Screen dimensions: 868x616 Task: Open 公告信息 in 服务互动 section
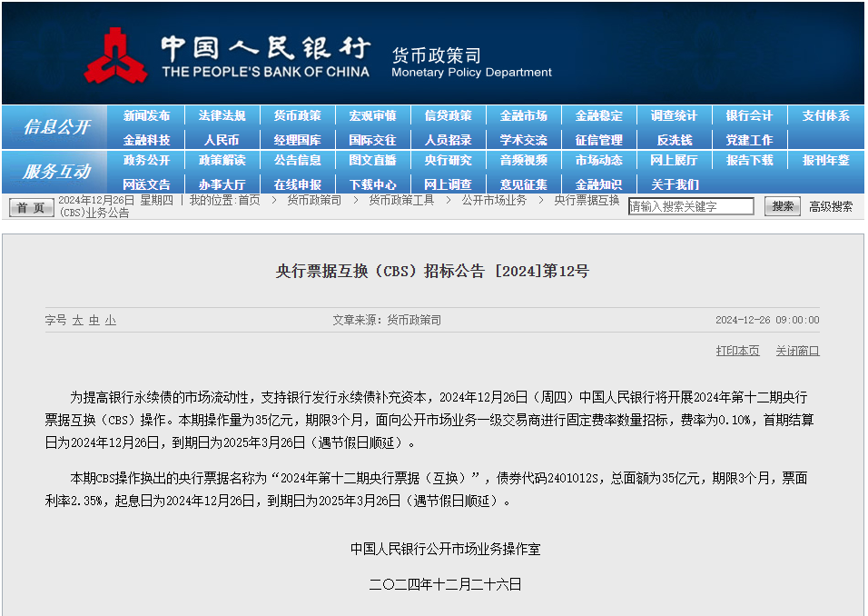click(x=298, y=160)
